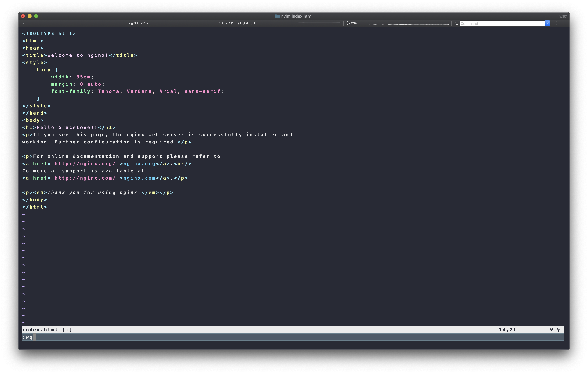Click the green fullscreen window button

36,16
